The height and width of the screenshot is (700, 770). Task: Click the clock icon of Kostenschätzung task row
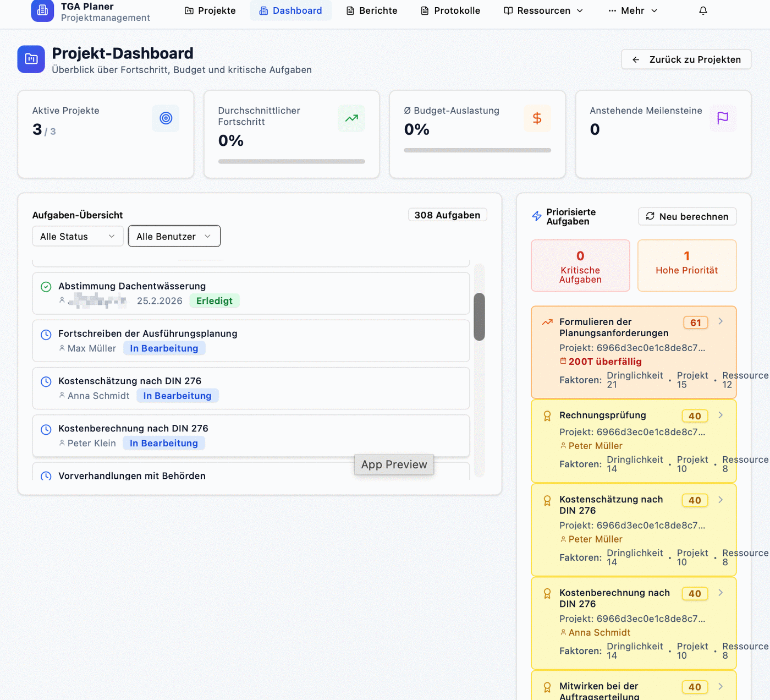(46, 381)
